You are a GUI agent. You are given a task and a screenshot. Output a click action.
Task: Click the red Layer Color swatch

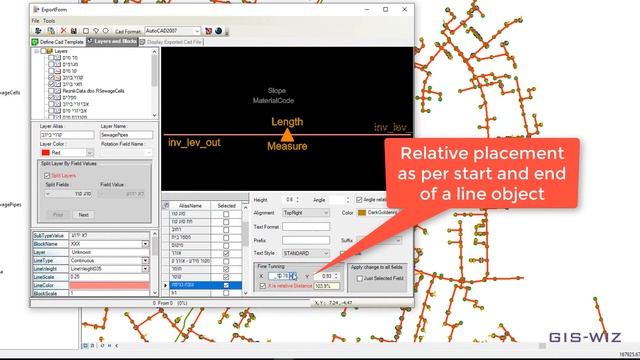pos(46,153)
